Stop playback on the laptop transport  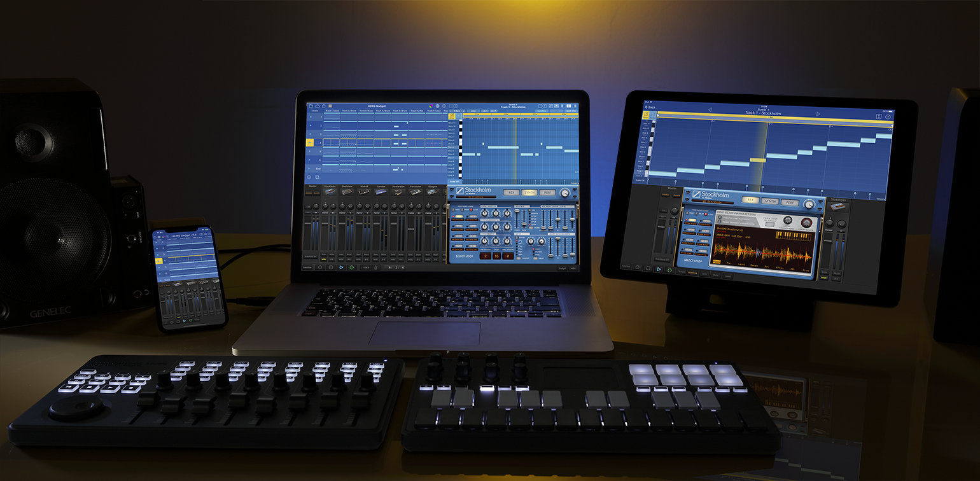point(330,267)
